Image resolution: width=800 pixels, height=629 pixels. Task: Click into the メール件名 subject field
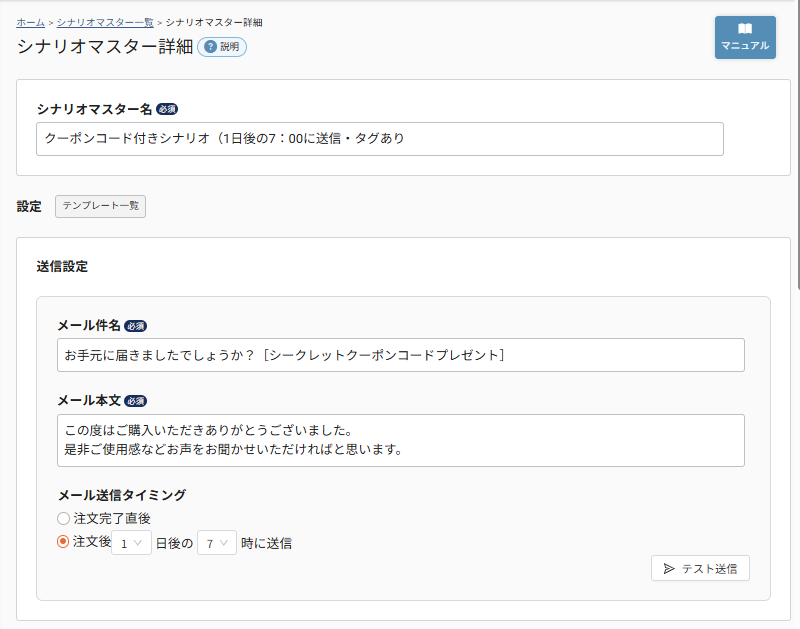[400, 355]
